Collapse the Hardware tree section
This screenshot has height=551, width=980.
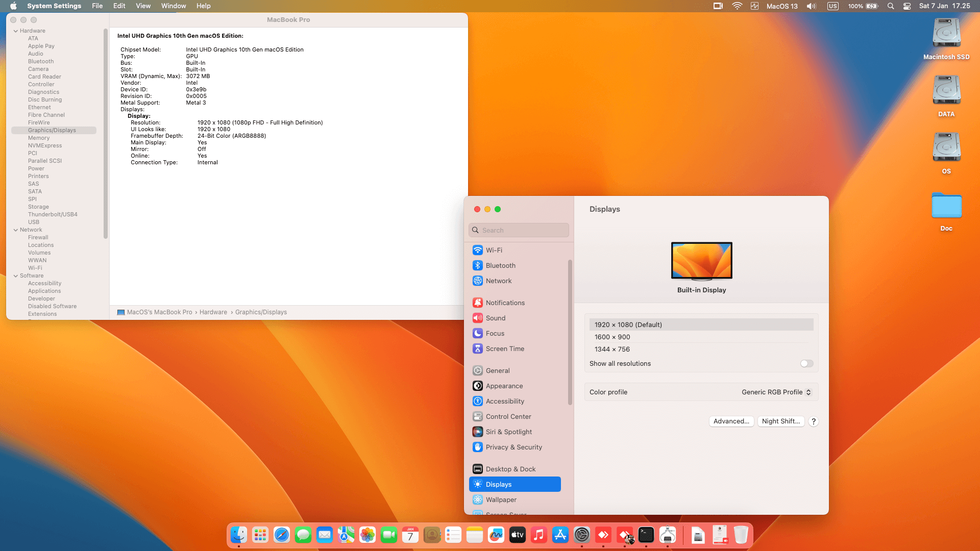point(16,31)
